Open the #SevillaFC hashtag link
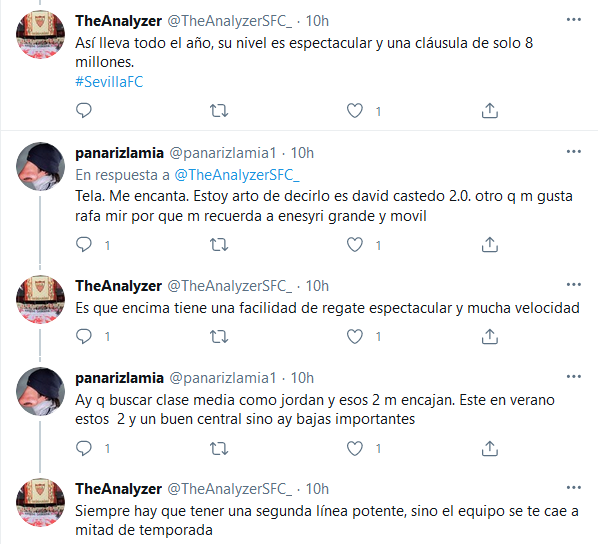Screen dimensions: 598x544 coord(109,82)
